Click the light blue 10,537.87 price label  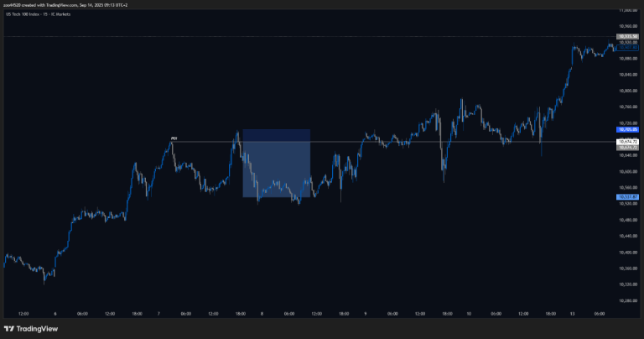628,197
